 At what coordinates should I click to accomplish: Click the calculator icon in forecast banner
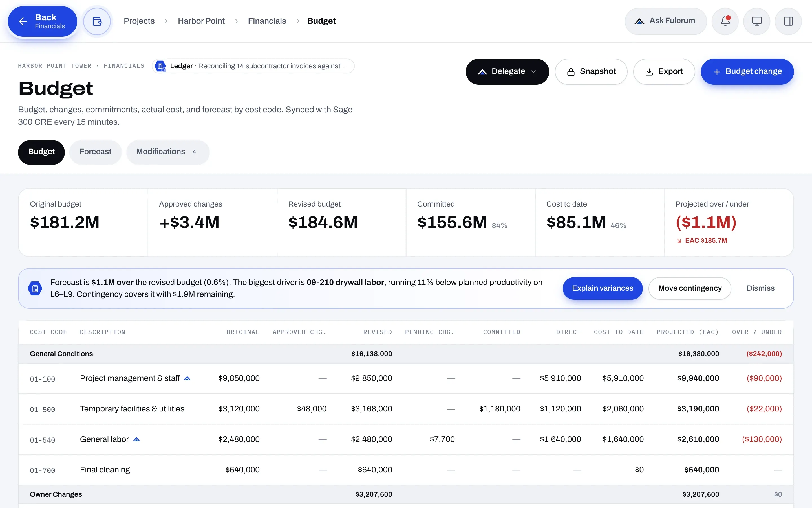pos(35,288)
